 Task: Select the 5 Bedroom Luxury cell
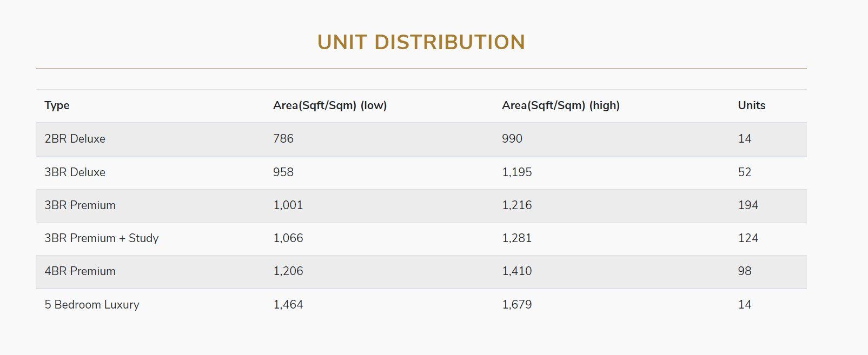(92, 305)
